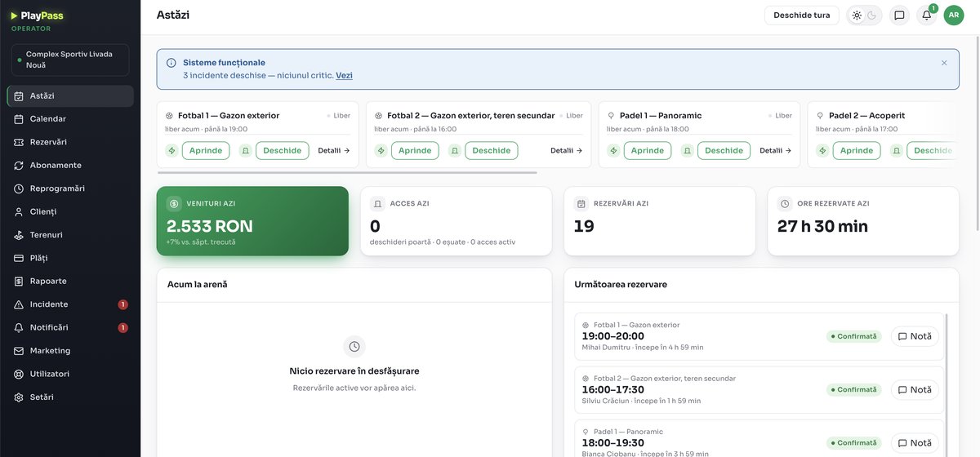The height and width of the screenshot is (457, 980).
Task: Click Aprinde for Padel 2 — Acoperit
Action: pos(857,150)
